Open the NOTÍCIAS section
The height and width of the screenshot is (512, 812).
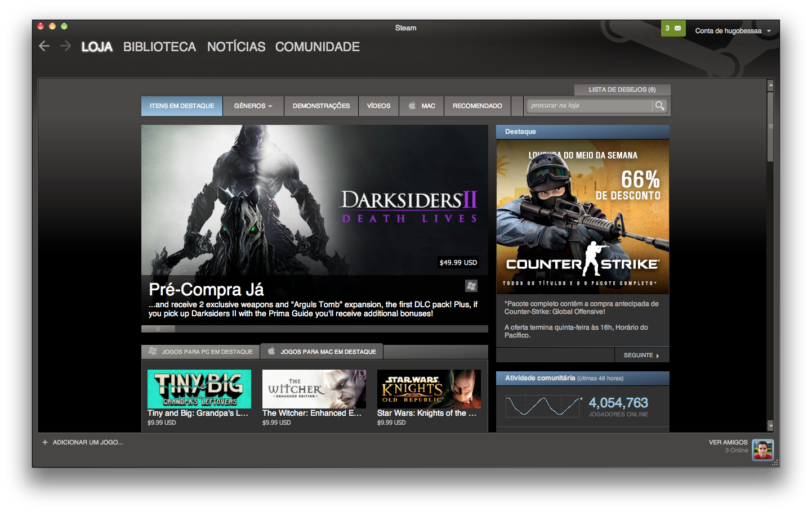(236, 47)
